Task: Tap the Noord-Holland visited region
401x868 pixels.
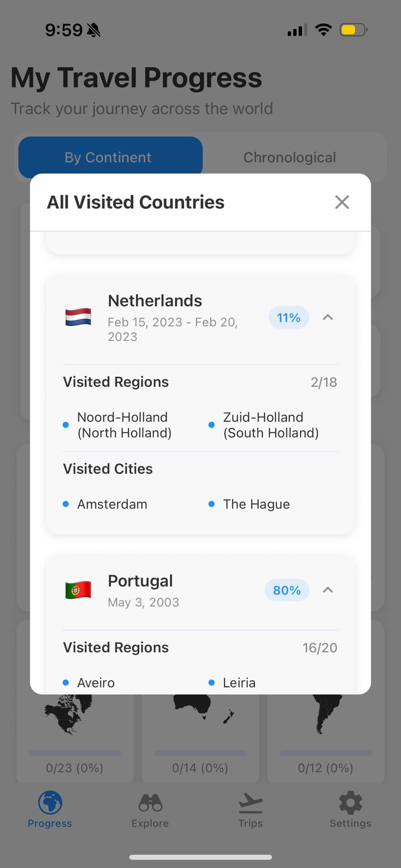Action: pos(124,425)
